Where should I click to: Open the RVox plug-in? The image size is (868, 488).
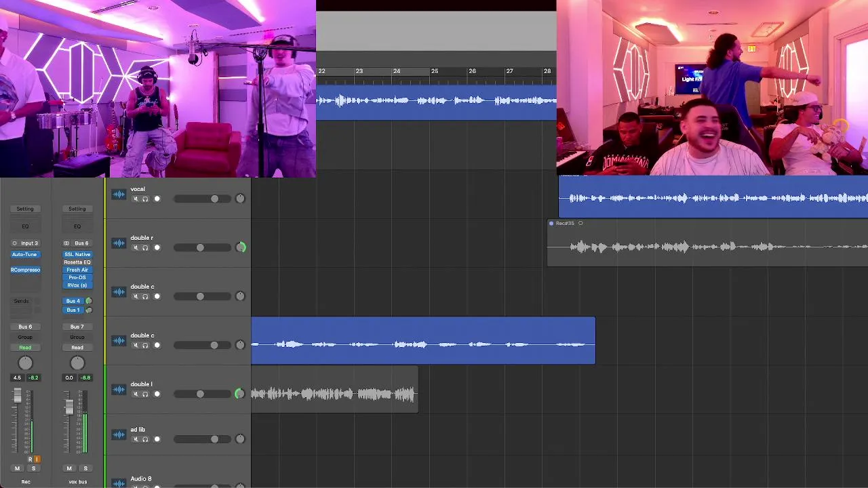pos(77,285)
